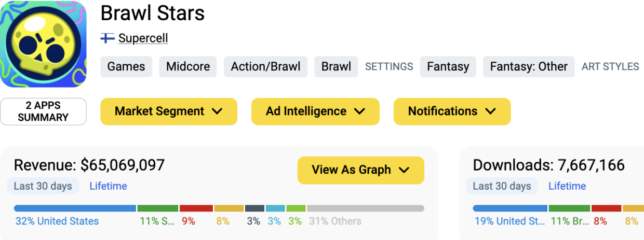Select downloads Last 30 days tab

[502, 186]
